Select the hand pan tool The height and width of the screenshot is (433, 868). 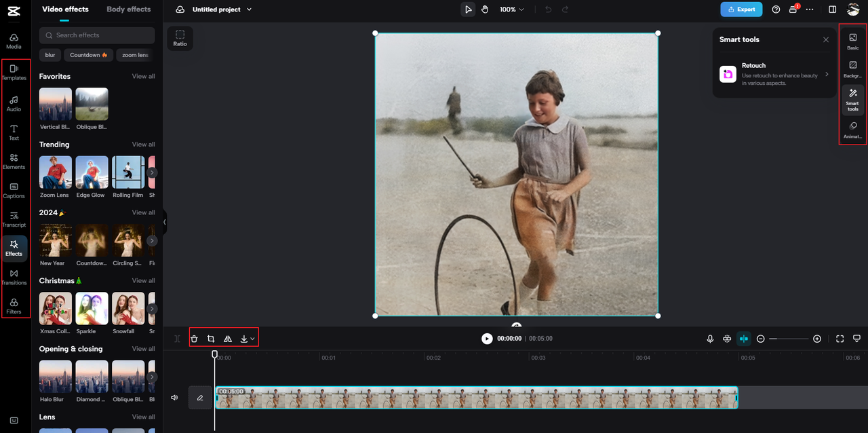485,10
